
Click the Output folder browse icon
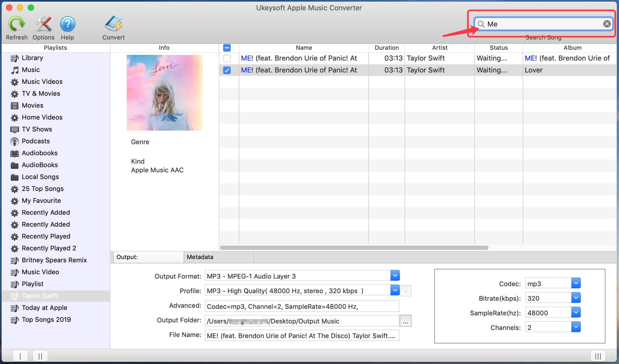coord(404,321)
